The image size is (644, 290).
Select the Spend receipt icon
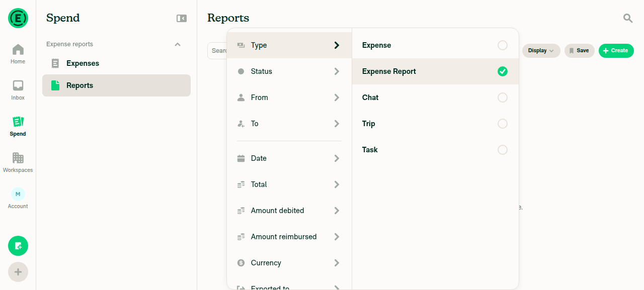click(18, 121)
